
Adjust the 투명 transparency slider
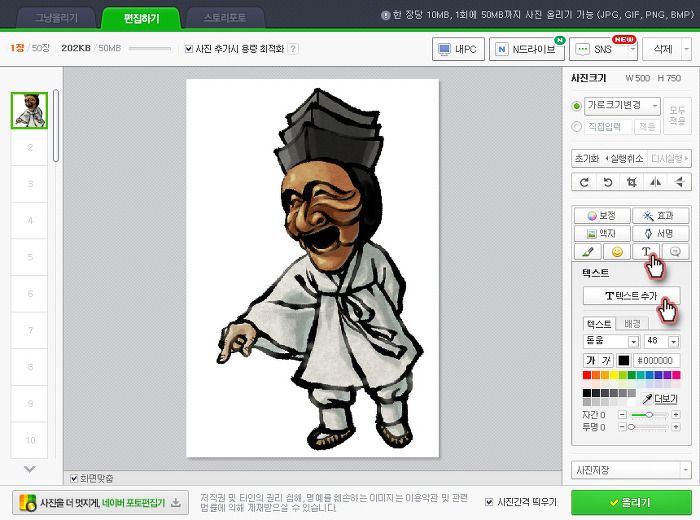click(x=649, y=427)
